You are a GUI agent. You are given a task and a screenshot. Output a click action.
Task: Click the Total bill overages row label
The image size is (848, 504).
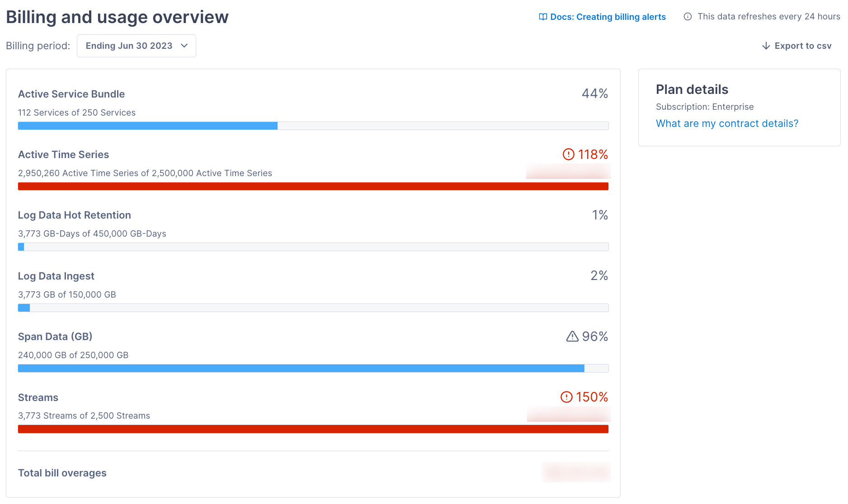point(62,473)
